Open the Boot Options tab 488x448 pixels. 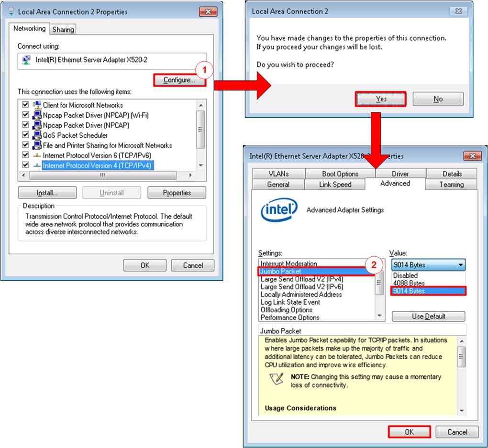pos(340,174)
